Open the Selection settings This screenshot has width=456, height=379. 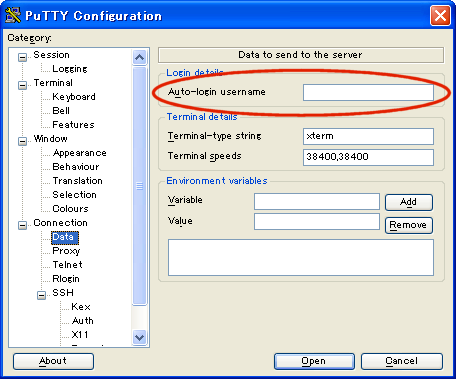click(74, 195)
